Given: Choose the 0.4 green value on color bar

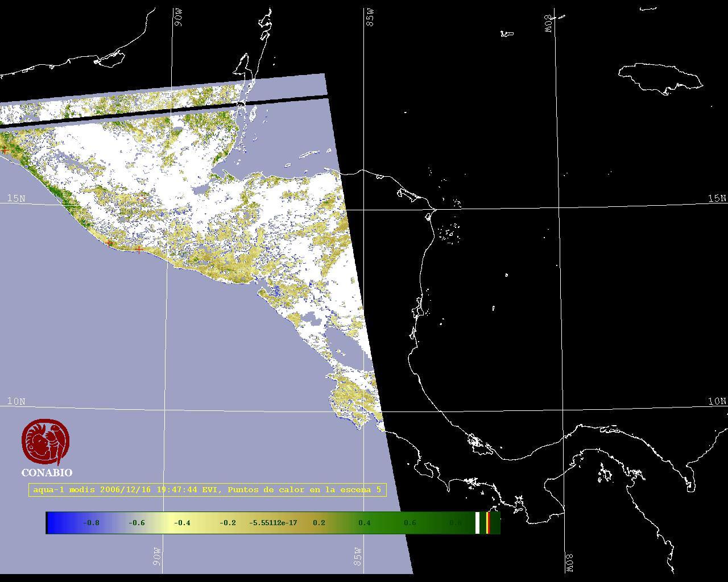Looking at the screenshot, I should [x=365, y=523].
